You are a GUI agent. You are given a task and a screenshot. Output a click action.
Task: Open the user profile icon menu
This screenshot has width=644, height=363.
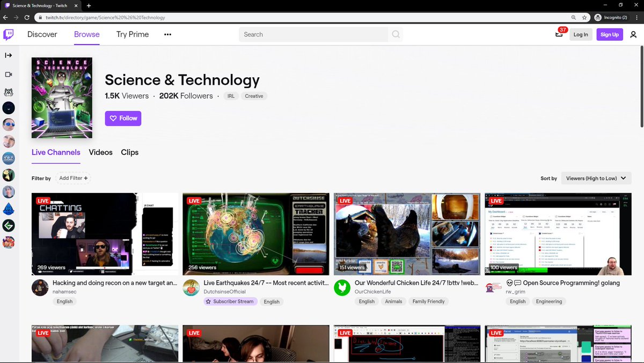click(x=633, y=34)
